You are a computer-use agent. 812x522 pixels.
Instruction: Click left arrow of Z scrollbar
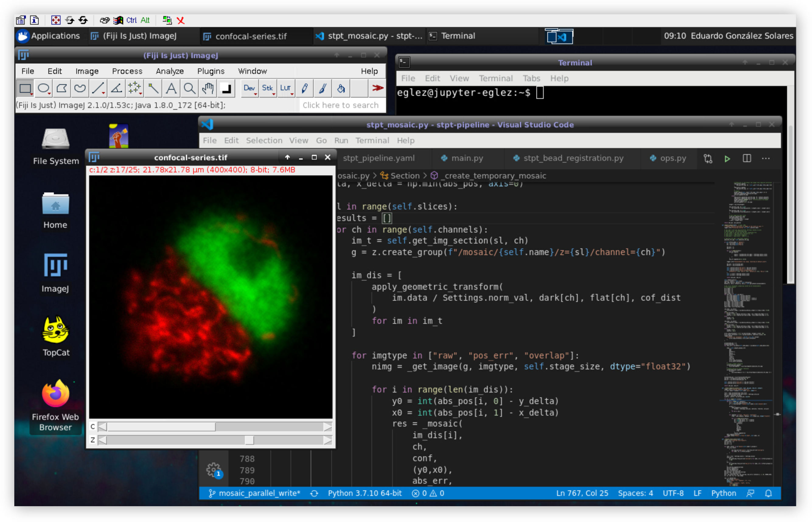103,440
